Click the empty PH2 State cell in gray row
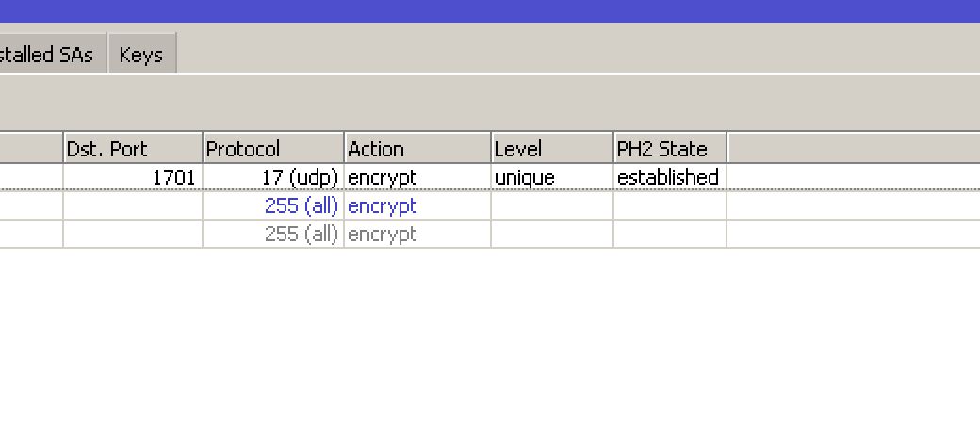The image size is (980, 441). coord(670,235)
